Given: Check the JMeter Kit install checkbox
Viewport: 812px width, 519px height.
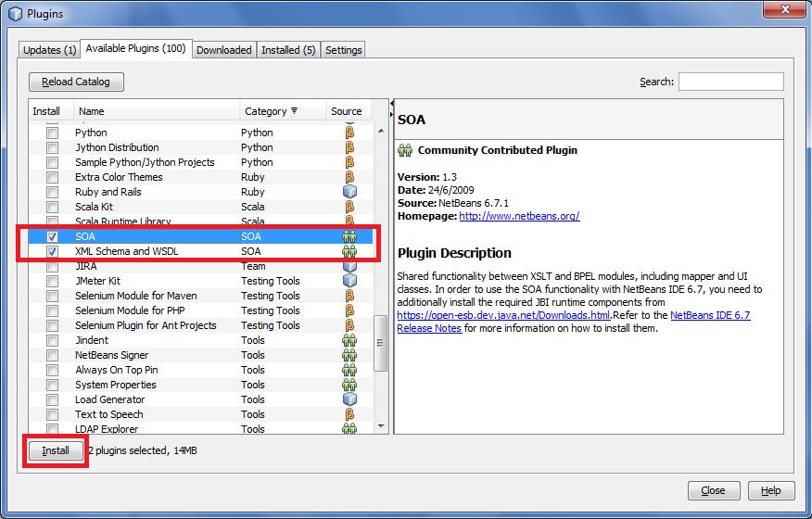Looking at the screenshot, I should click(52, 281).
